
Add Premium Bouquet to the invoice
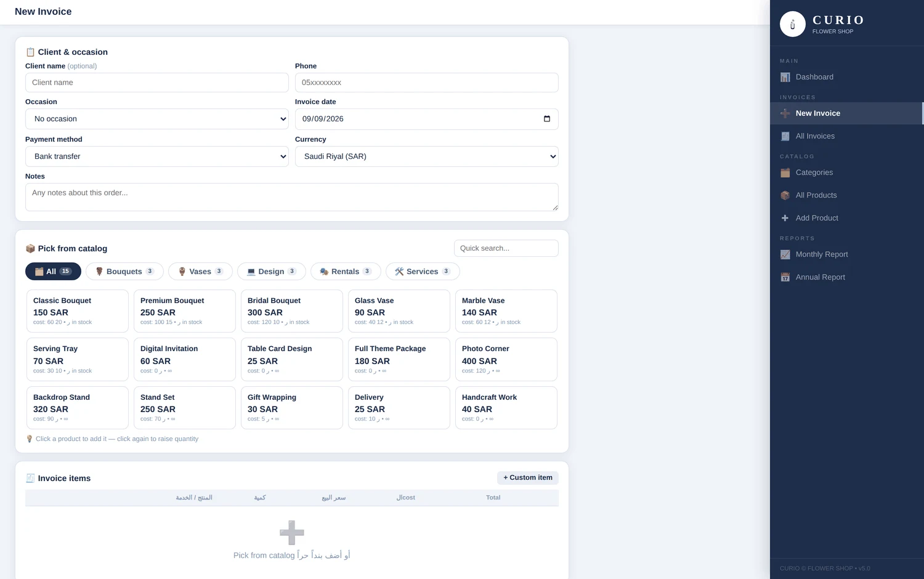click(185, 311)
